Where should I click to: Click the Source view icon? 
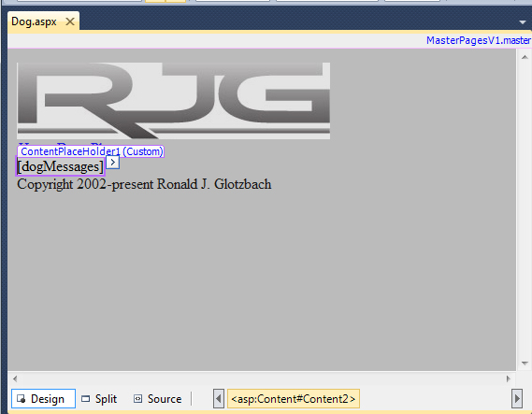tap(137, 399)
